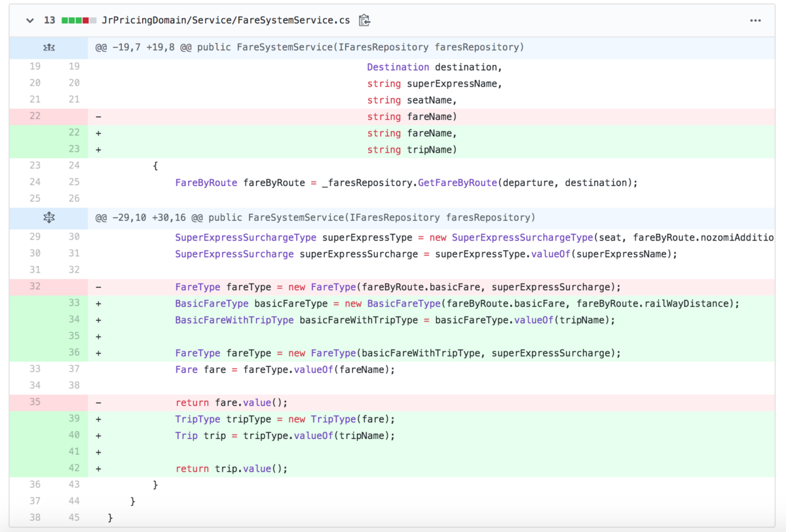Click the added line 'string fareName,'

tap(411, 133)
